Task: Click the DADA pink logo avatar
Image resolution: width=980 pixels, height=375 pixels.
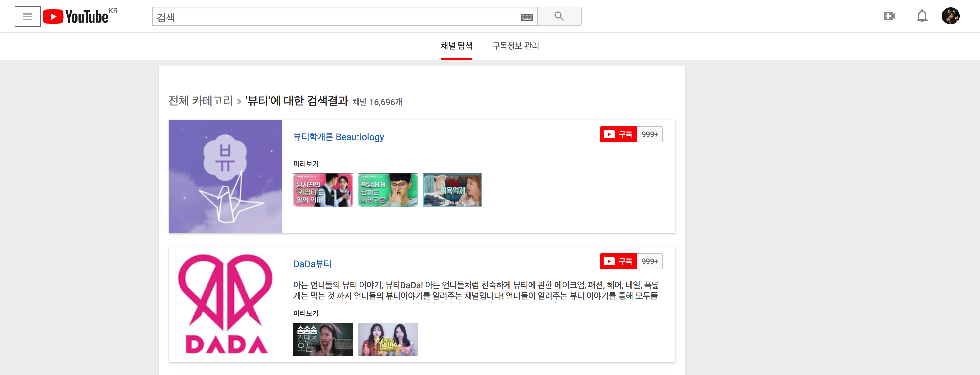Action: (x=225, y=304)
